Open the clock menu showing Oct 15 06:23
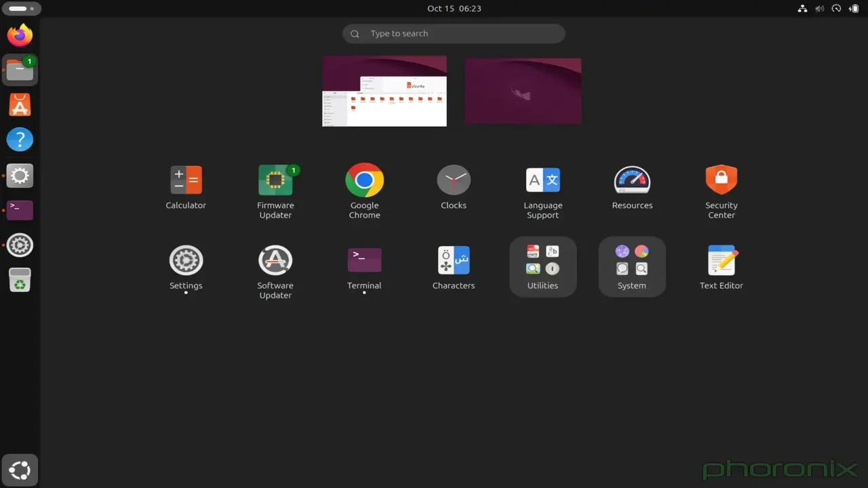The width and height of the screenshot is (868, 488). (x=454, y=9)
